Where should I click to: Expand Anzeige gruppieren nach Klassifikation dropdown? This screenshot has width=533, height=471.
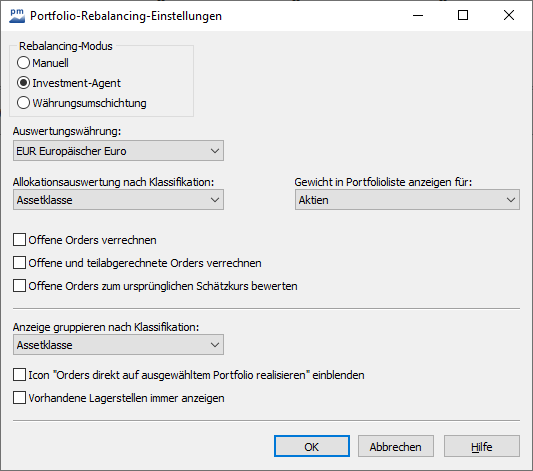[118, 345]
